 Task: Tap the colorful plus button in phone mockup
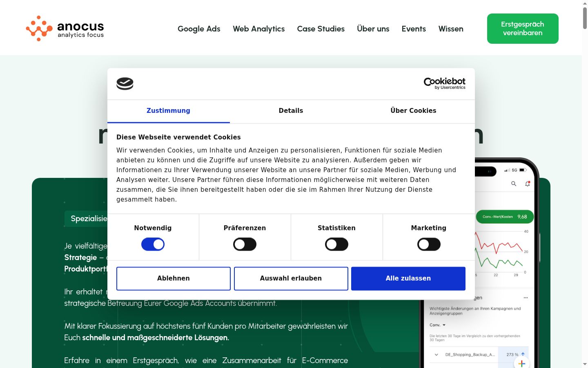[521, 363]
